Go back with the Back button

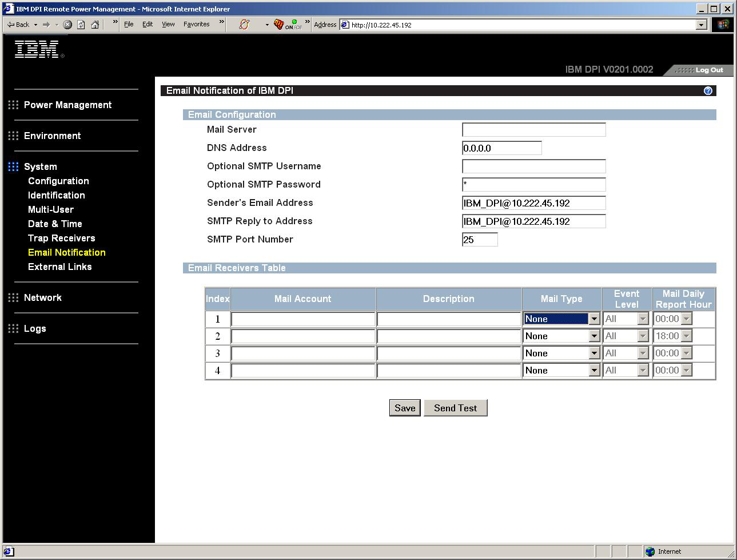pyautogui.click(x=18, y=25)
